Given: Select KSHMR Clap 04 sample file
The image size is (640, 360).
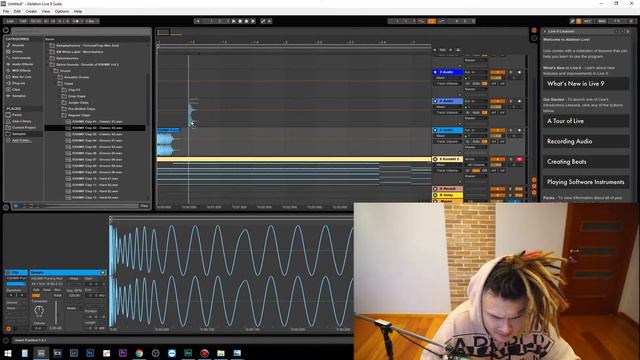Looking at the screenshot, I should pyautogui.click(x=97, y=140).
